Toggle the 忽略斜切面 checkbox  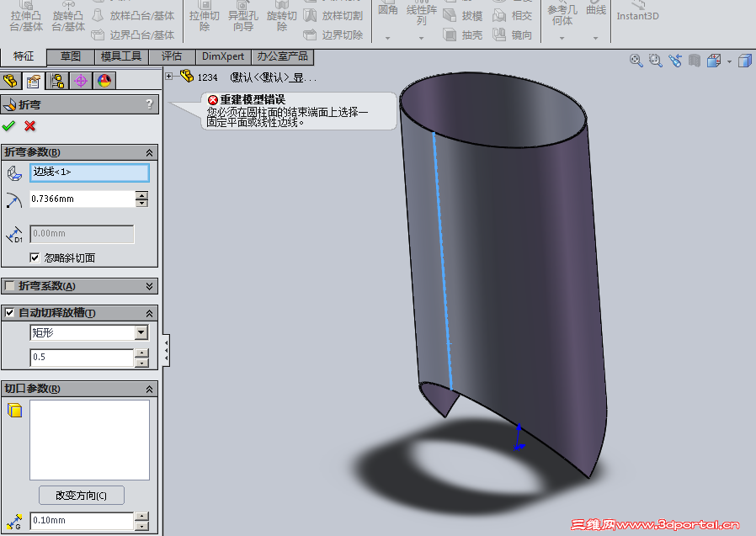click(35, 257)
